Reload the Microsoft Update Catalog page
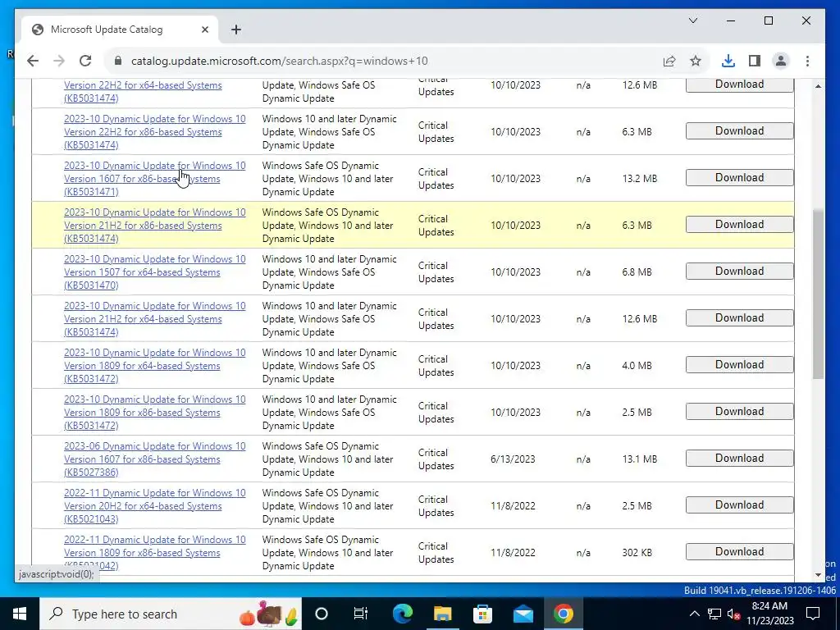The image size is (840, 630). [x=85, y=61]
